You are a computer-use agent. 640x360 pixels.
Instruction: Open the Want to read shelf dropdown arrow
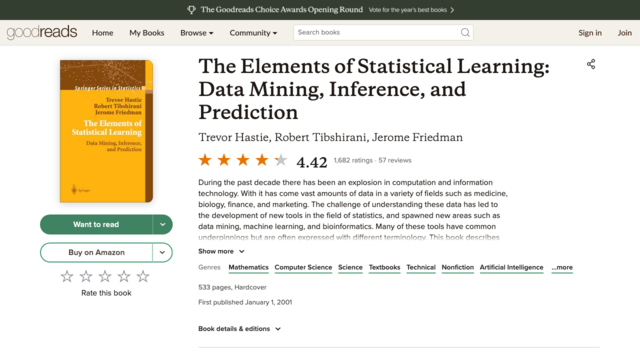pyautogui.click(x=162, y=224)
